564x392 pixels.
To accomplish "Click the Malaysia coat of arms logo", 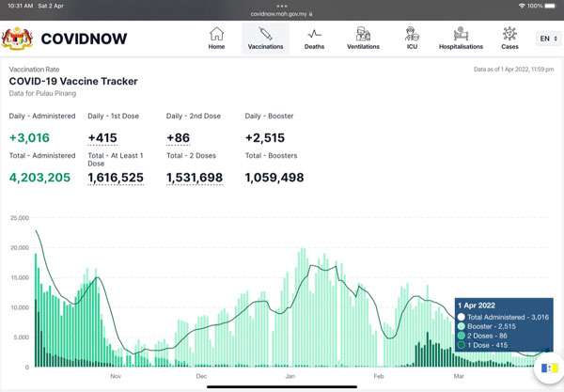I will click(17, 39).
